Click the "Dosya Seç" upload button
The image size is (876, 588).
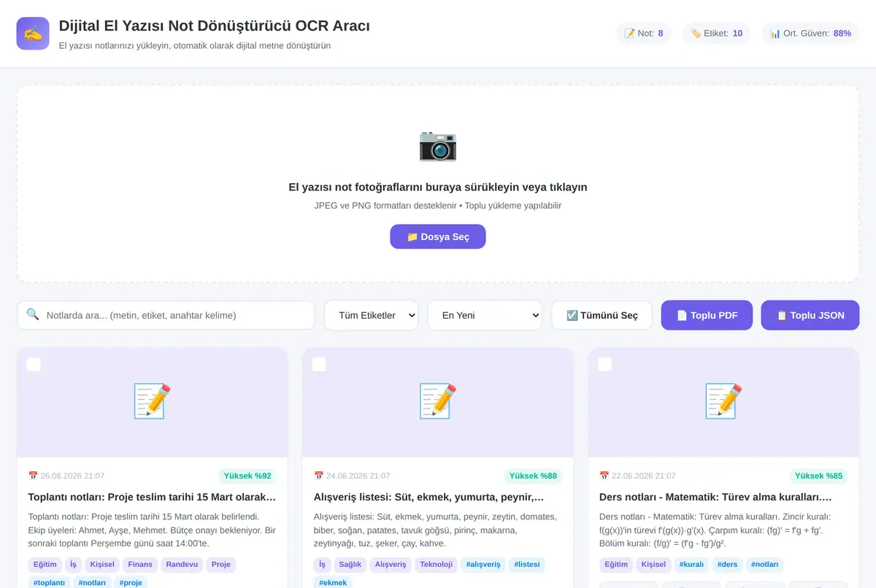point(438,236)
